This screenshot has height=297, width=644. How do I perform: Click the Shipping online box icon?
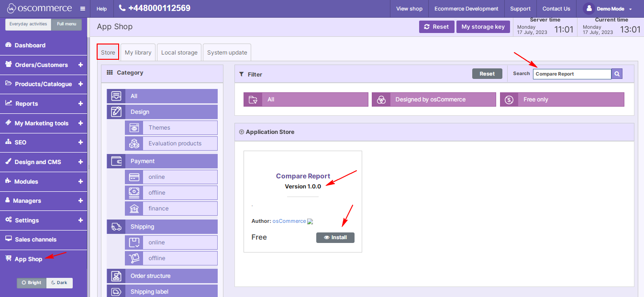pyautogui.click(x=134, y=242)
